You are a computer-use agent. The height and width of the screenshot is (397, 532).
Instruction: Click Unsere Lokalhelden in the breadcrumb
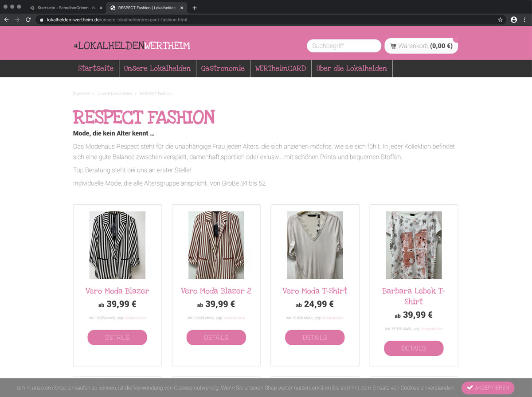pyautogui.click(x=115, y=94)
